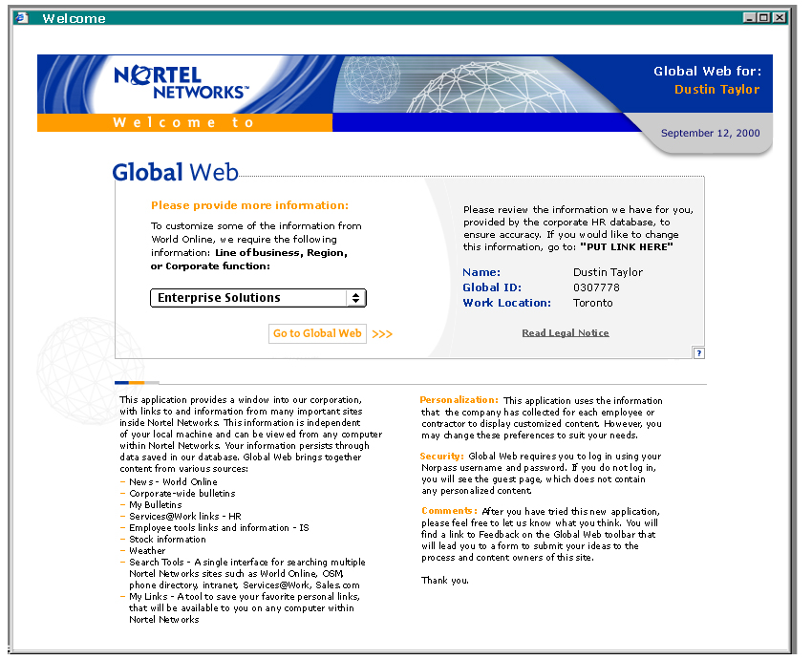Select the Dustin Taylor name in header
The height and width of the screenshot is (659, 812).
click(x=716, y=90)
